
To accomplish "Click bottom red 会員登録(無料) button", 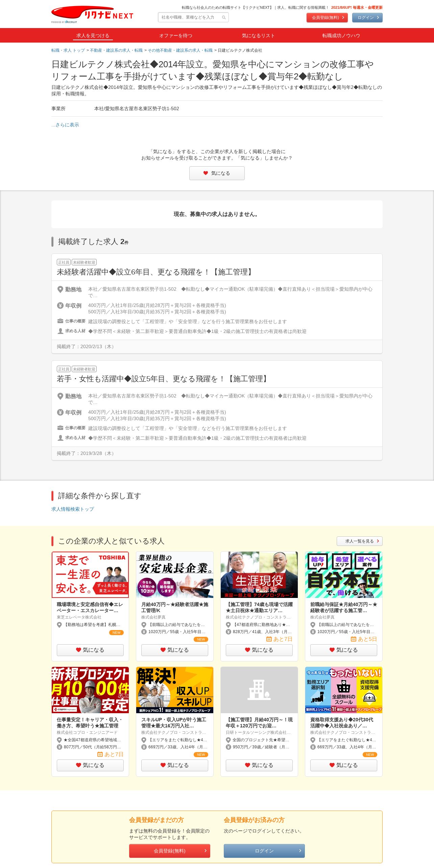I will [170, 851].
